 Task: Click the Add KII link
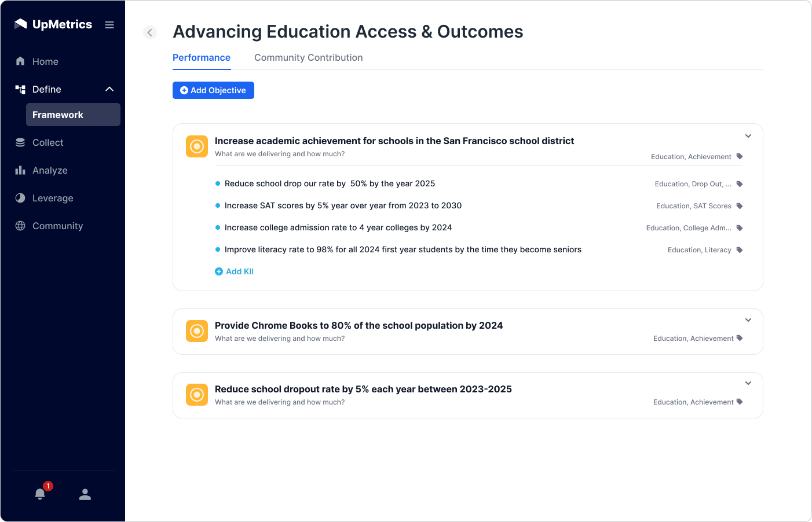click(x=235, y=271)
